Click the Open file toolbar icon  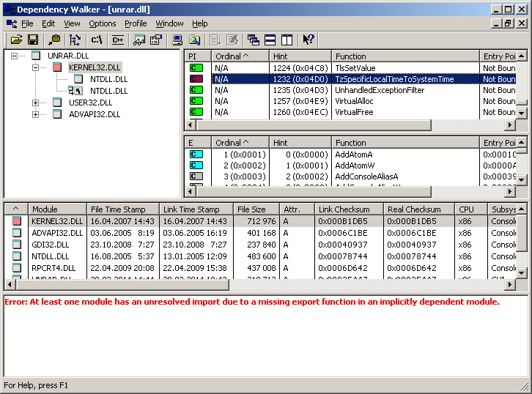16,40
